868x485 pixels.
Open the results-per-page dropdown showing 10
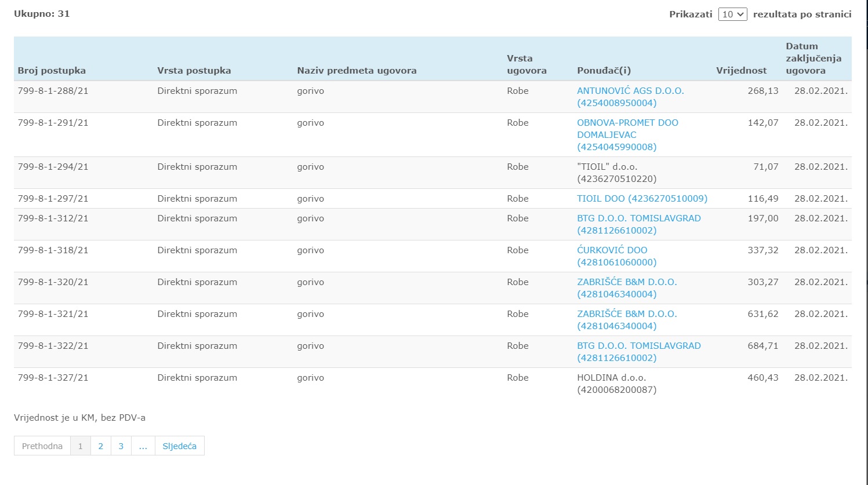[732, 14]
